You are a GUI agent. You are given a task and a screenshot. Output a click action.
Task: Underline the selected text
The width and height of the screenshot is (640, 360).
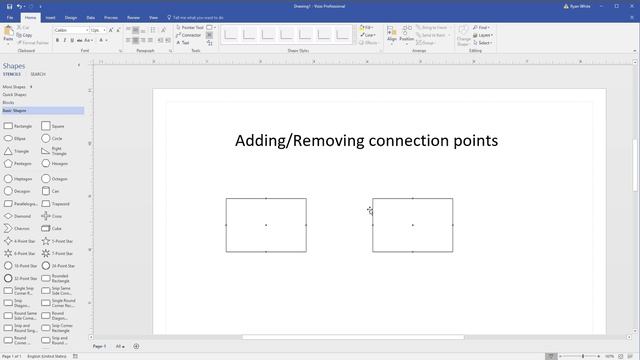pos(72,40)
